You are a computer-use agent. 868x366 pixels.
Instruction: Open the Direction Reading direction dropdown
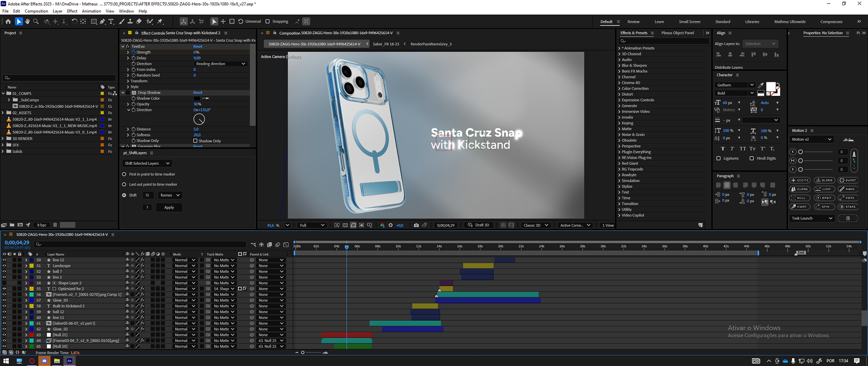220,64
